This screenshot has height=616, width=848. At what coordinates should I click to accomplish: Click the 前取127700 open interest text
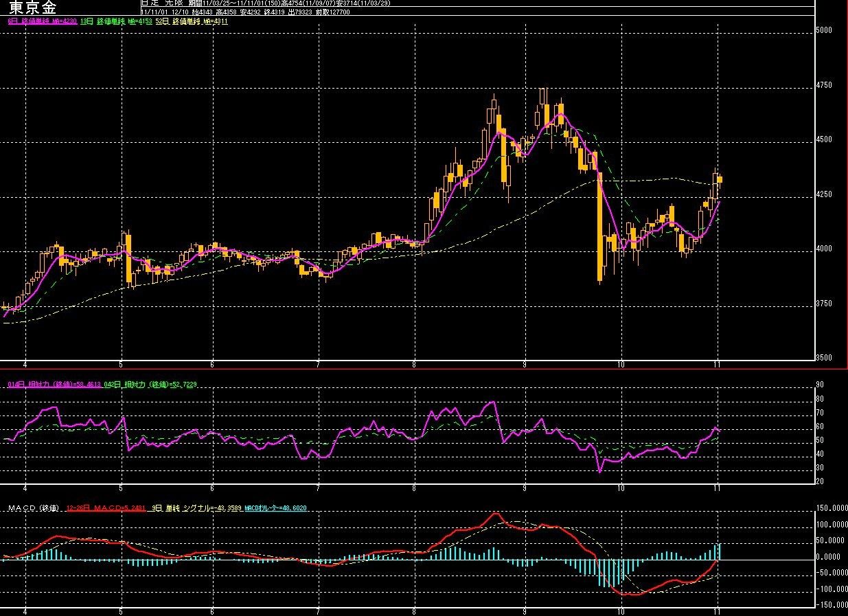[333, 12]
